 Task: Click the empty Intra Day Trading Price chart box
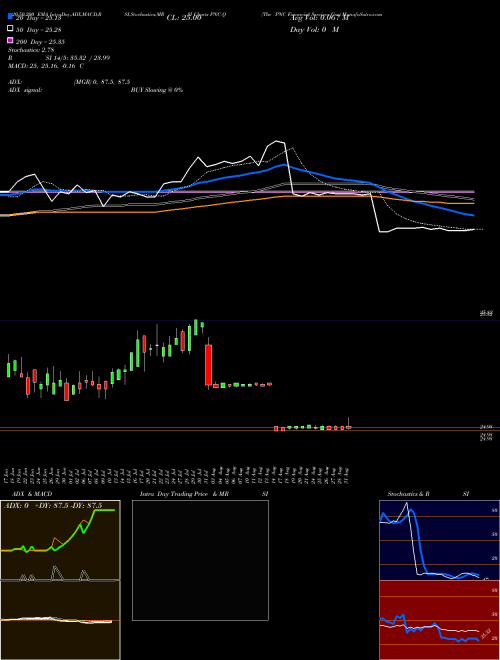(200, 560)
